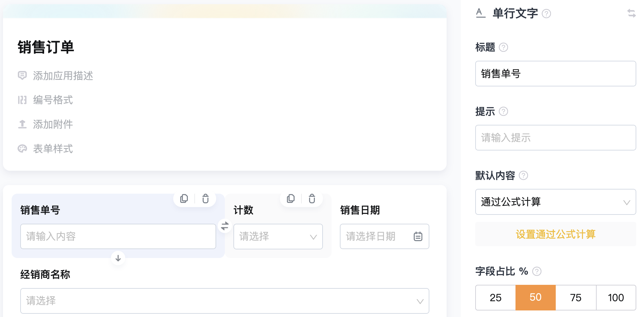Click 设置通过公式计算 button
644x317 pixels.
point(556,234)
